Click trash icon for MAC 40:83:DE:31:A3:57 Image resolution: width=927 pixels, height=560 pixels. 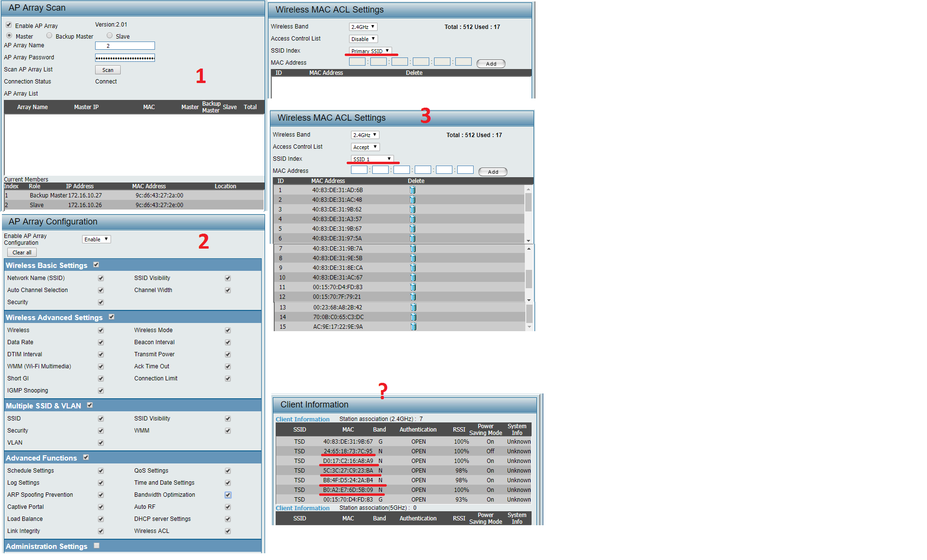(413, 219)
